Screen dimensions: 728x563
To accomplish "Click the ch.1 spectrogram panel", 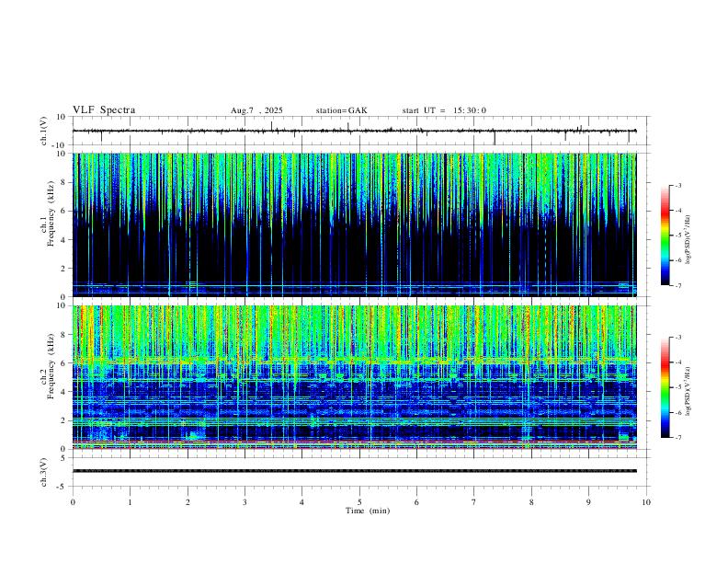I will coord(355,224).
